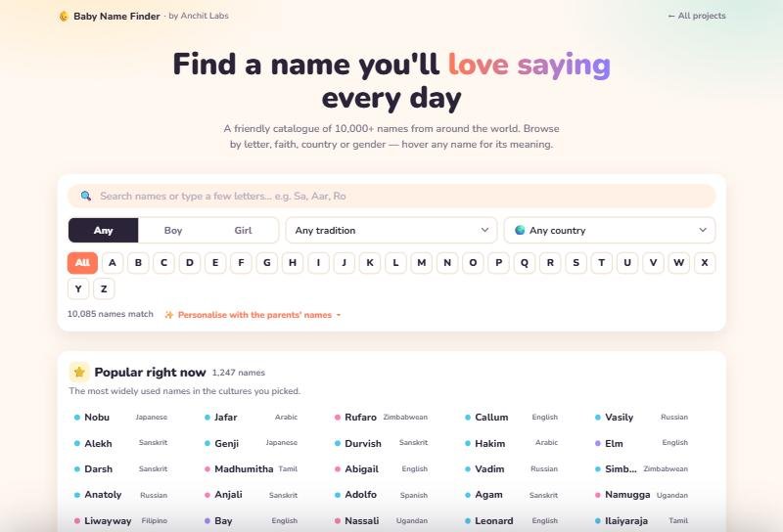Pick the letter G filter
This screenshot has height=532, width=783.
267,262
